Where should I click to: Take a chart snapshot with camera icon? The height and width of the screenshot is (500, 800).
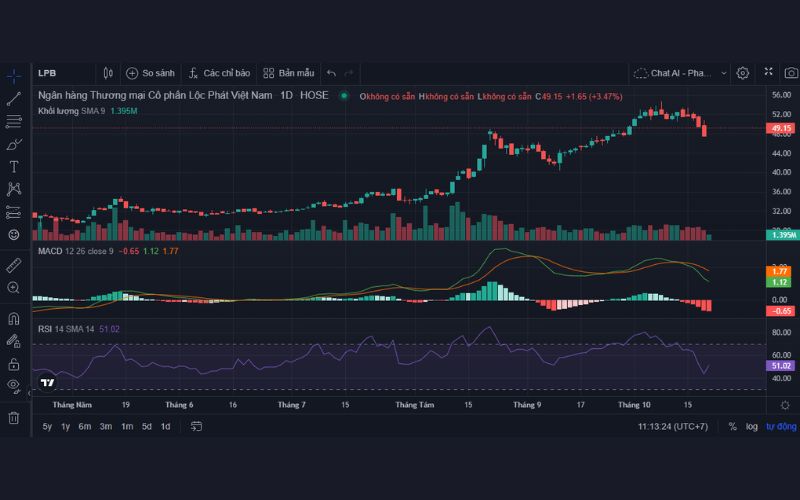click(x=791, y=73)
